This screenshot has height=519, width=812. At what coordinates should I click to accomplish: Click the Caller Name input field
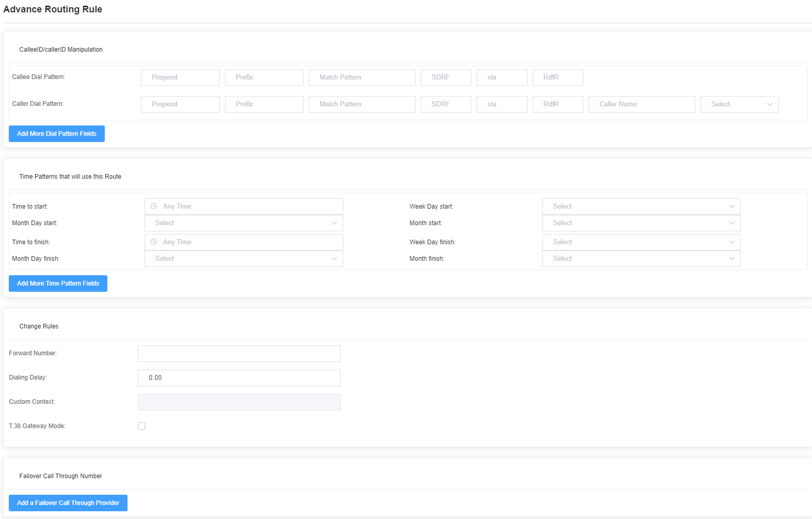tap(642, 104)
